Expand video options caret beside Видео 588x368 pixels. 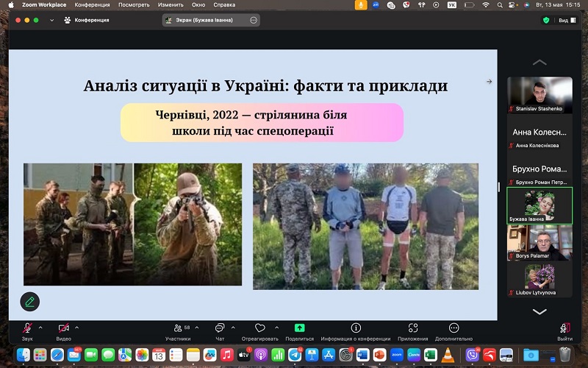coord(77,328)
